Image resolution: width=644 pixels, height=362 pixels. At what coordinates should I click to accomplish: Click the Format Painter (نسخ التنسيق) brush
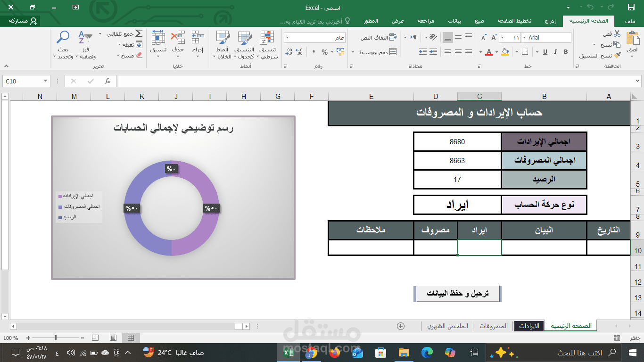pos(617,56)
